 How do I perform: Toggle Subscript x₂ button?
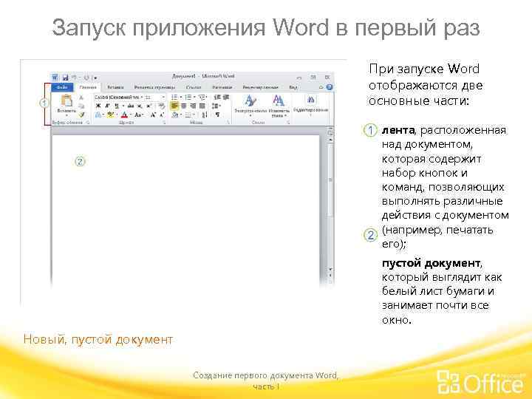[139, 106]
